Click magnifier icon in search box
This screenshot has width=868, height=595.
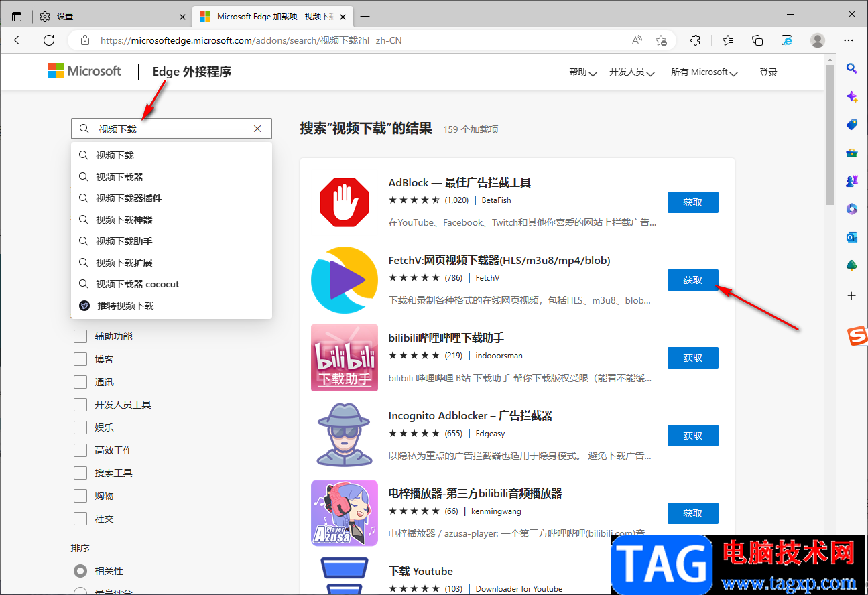tap(84, 129)
